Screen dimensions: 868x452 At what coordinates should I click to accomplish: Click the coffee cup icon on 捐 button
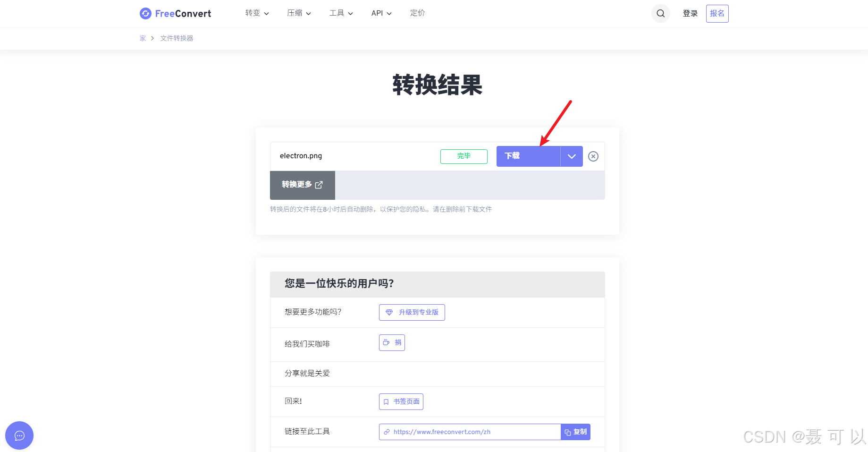click(386, 342)
